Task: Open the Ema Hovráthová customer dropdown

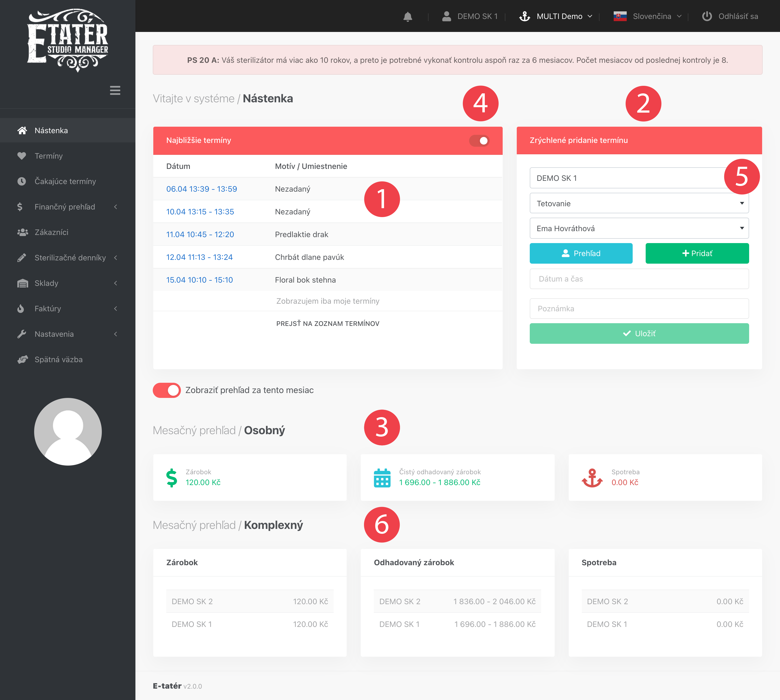Action: click(x=639, y=228)
